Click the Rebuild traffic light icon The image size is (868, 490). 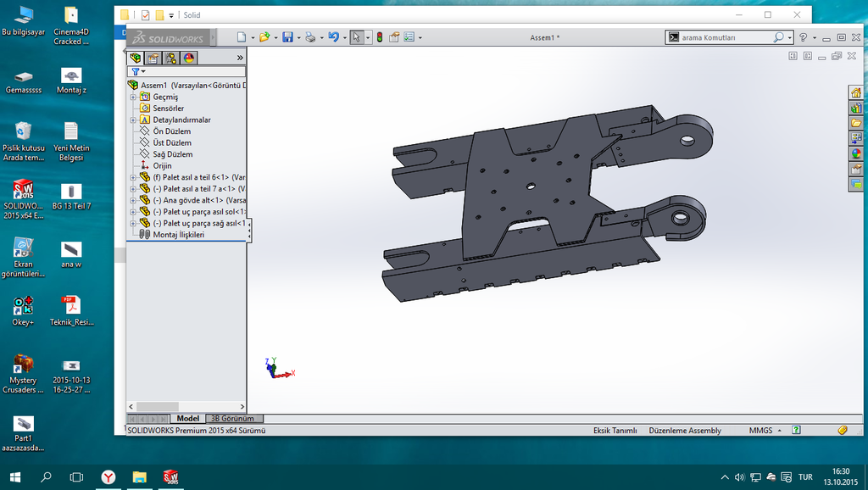pyautogui.click(x=380, y=37)
